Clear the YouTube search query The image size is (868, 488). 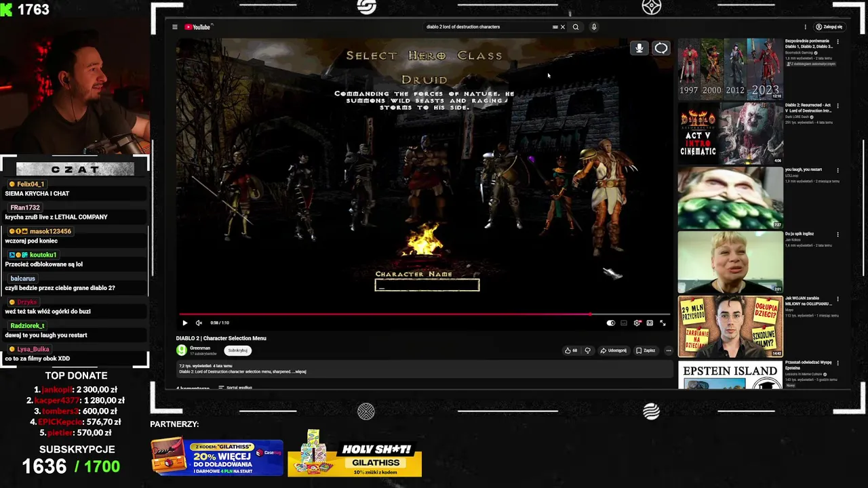click(562, 27)
